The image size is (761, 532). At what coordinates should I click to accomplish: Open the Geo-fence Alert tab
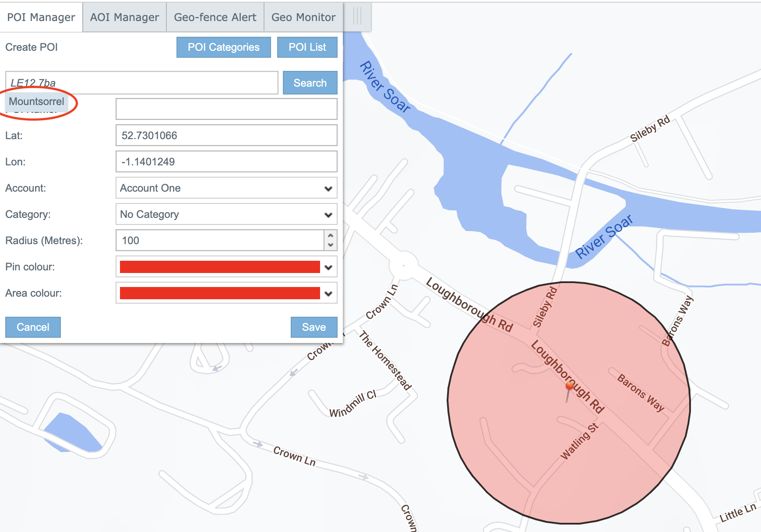coord(215,17)
